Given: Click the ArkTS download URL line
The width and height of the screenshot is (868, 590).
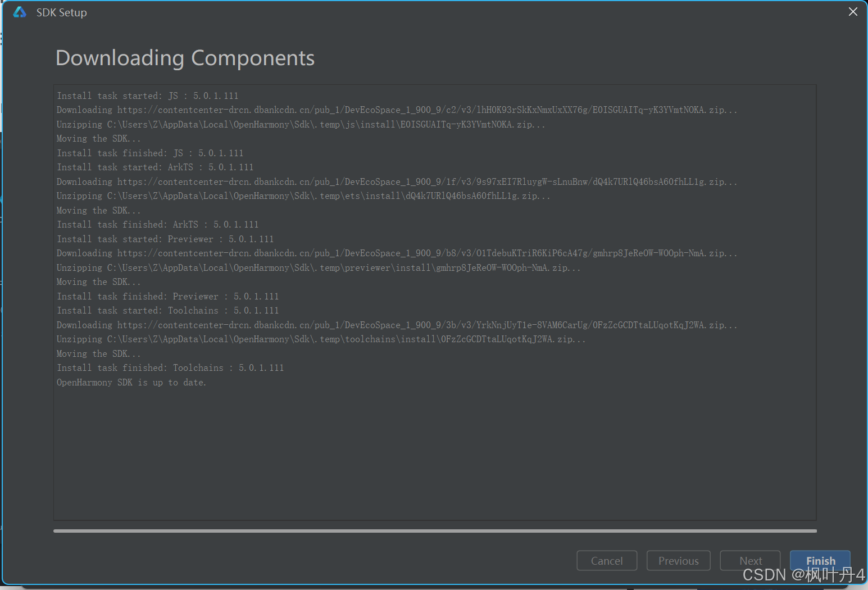Looking at the screenshot, I should click(x=427, y=182).
